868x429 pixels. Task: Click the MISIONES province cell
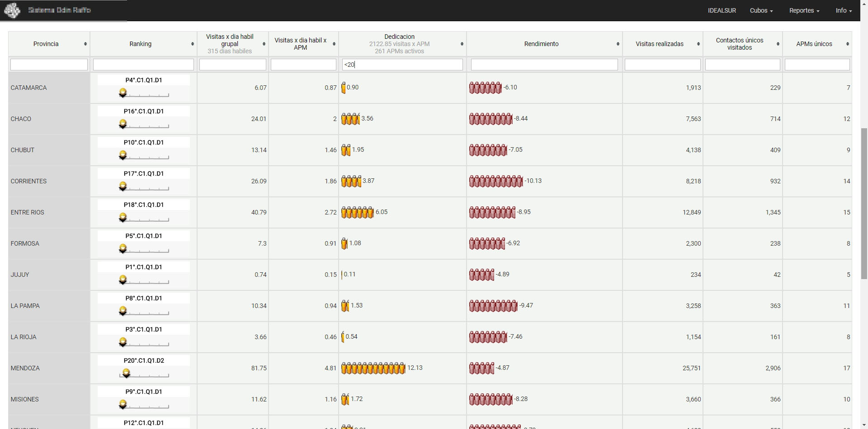[x=49, y=399]
